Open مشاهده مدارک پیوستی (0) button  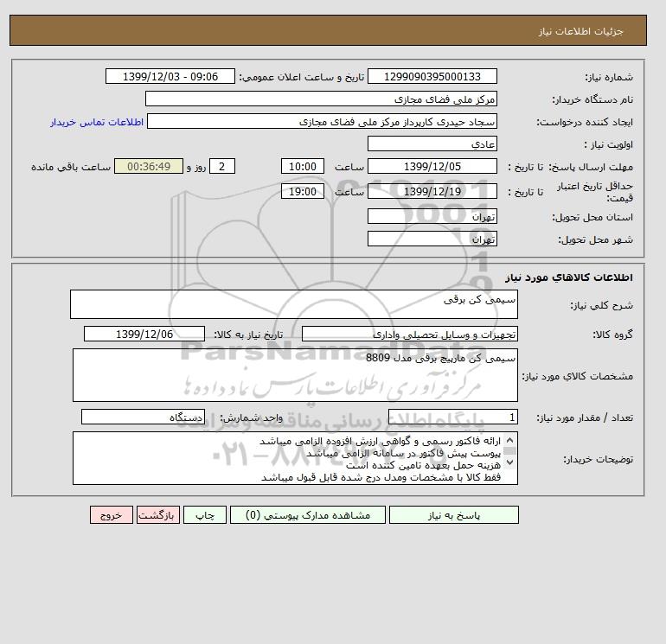(x=308, y=514)
